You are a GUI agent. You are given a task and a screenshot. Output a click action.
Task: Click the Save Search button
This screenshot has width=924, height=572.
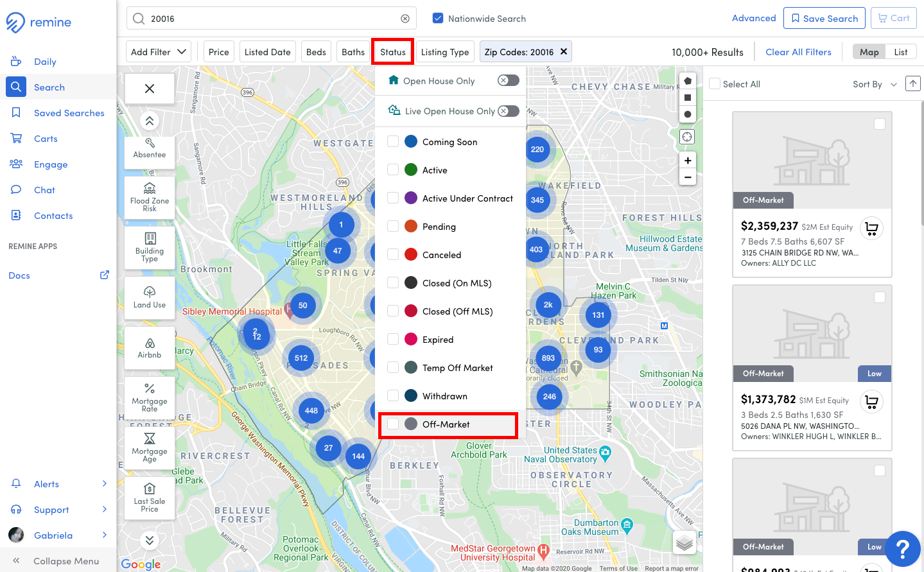pos(824,18)
